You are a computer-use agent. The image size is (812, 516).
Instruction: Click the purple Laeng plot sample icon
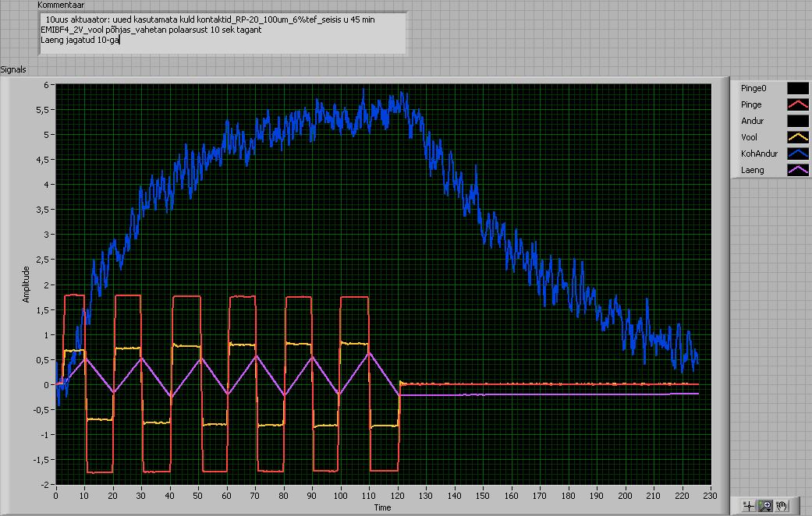click(797, 170)
